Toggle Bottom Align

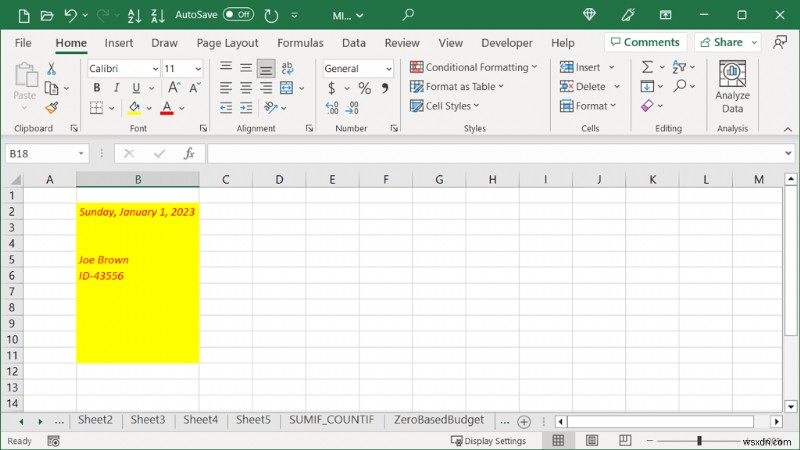tap(266, 68)
